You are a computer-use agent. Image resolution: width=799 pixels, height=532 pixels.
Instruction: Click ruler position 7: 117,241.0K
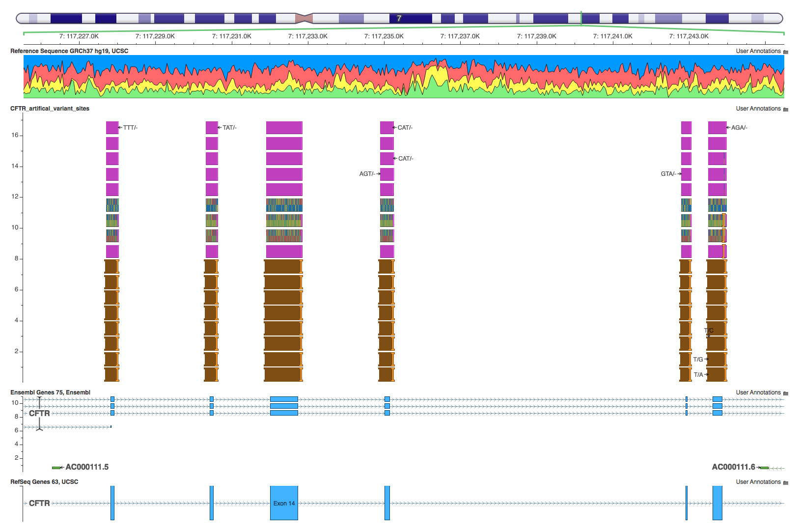613,36
